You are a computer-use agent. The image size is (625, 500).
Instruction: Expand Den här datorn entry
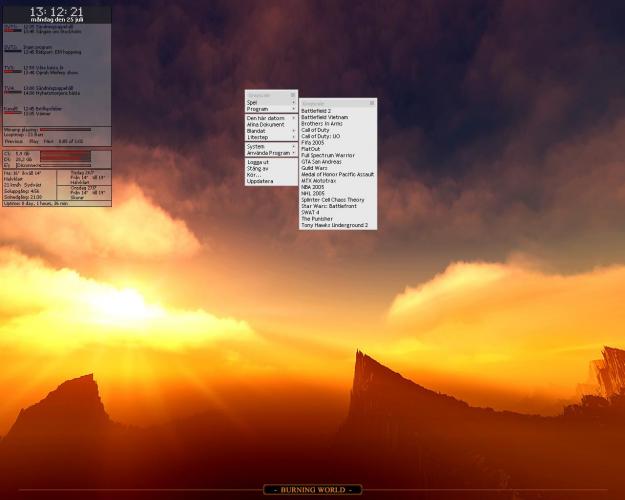(266, 118)
